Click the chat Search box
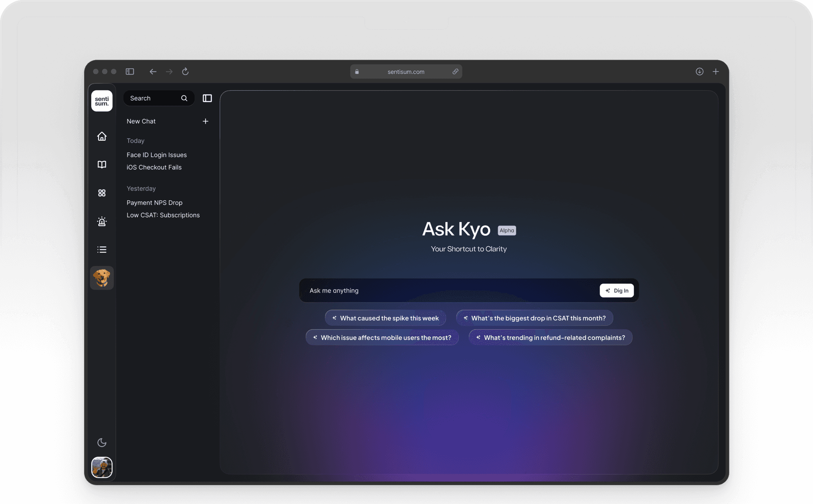 coord(154,98)
